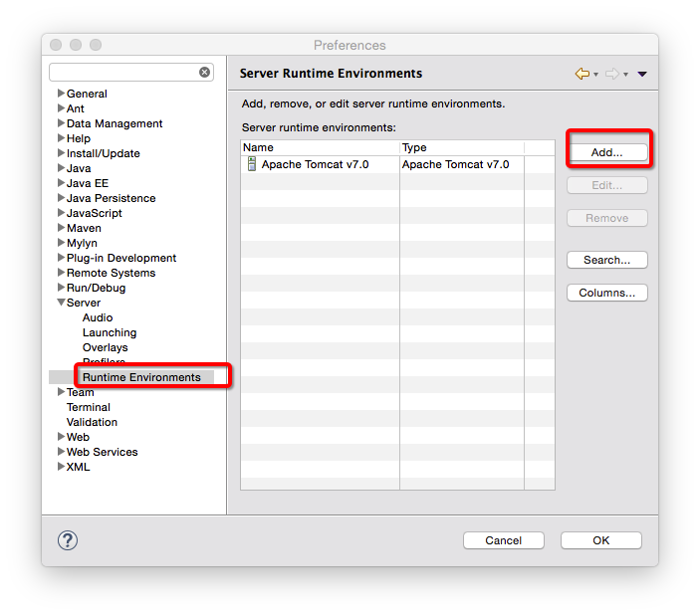Click the Remove button
The height and width of the screenshot is (616, 700).
[606, 218]
